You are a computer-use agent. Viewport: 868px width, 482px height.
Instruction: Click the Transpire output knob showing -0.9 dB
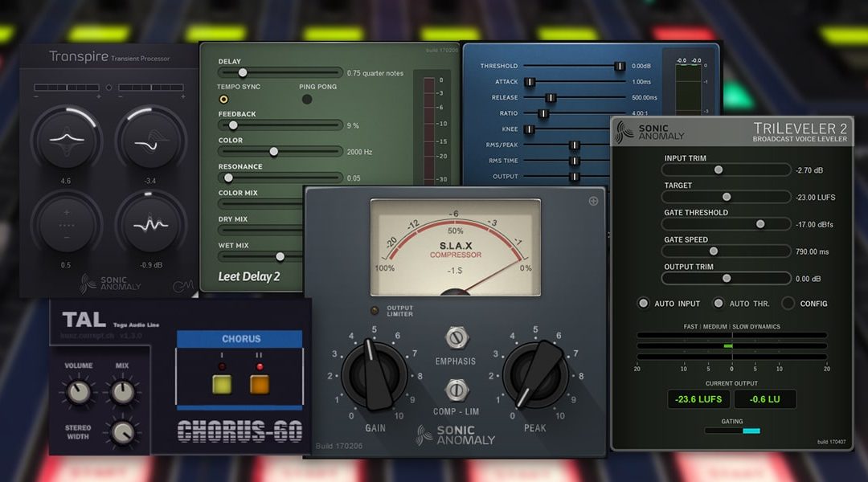coord(150,223)
